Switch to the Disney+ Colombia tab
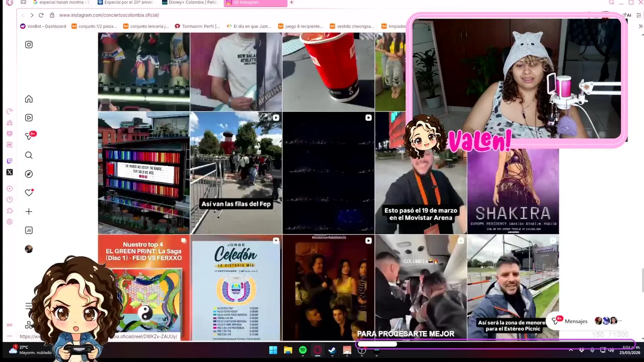This screenshot has height=362, width=644. [190, 3]
